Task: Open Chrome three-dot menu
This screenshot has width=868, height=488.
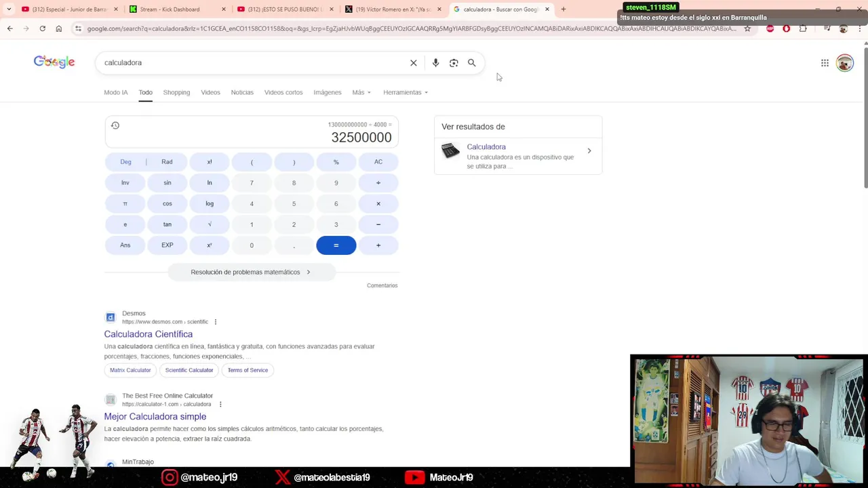Action: point(859,28)
